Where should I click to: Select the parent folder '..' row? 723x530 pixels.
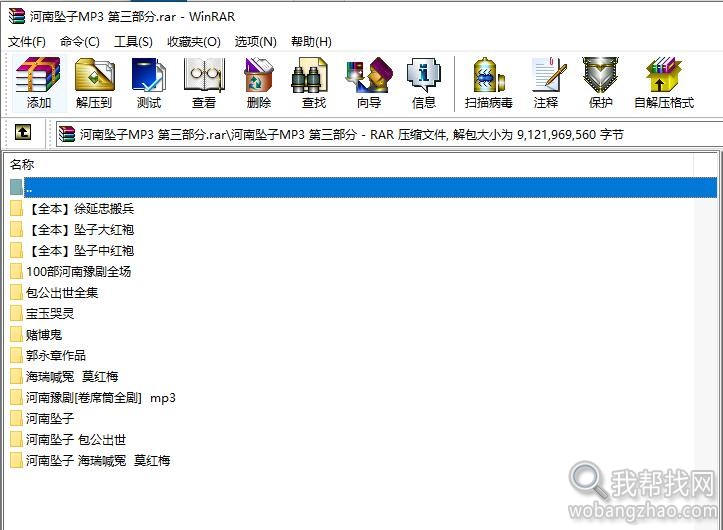coord(363,187)
